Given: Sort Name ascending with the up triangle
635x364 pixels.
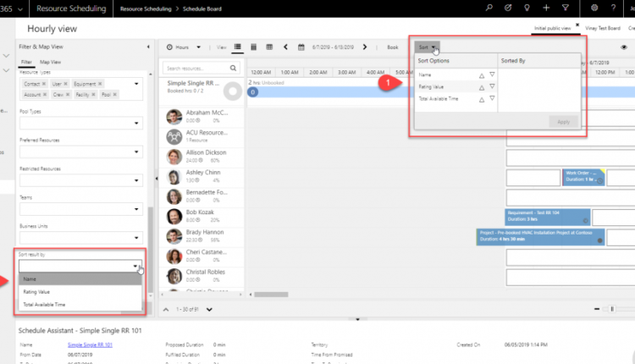Looking at the screenshot, I should [482, 75].
